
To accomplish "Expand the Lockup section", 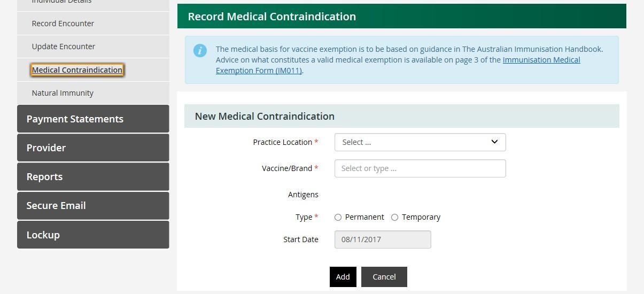I will [93, 235].
